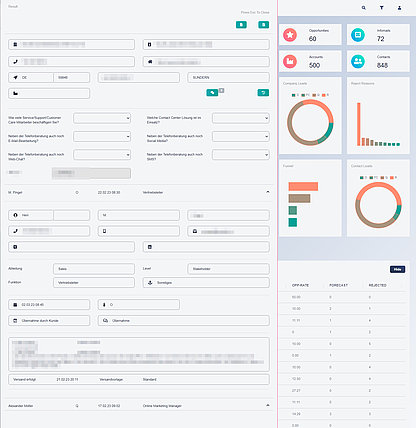Screen dimensions: 416x428
Task: Click the Opportunities count 60
Action: (312, 39)
